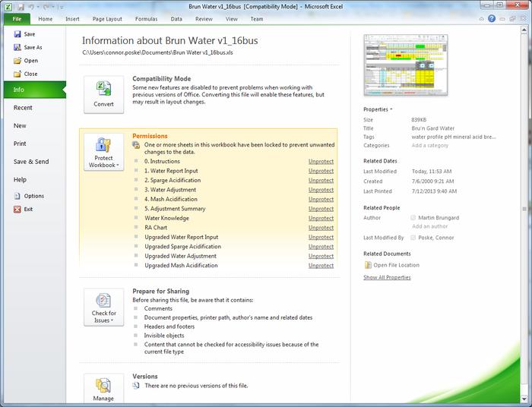Click the locked sheets icon under Permissions

point(136,145)
